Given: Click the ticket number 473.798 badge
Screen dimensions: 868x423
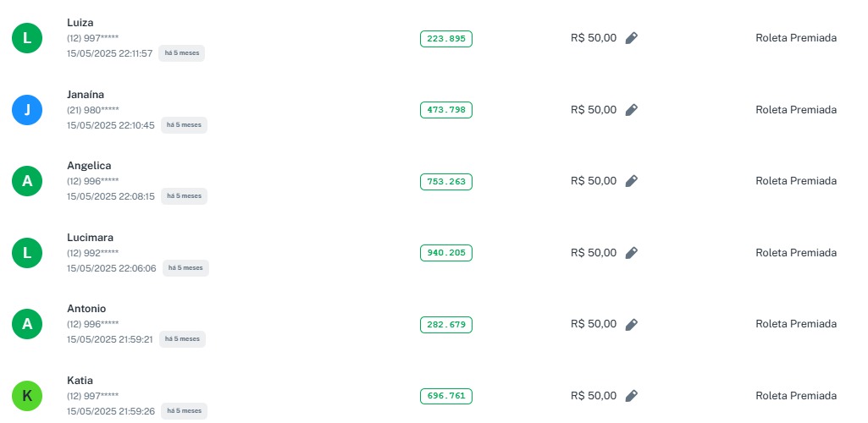Looking at the screenshot, I should [x=446, y=110].
